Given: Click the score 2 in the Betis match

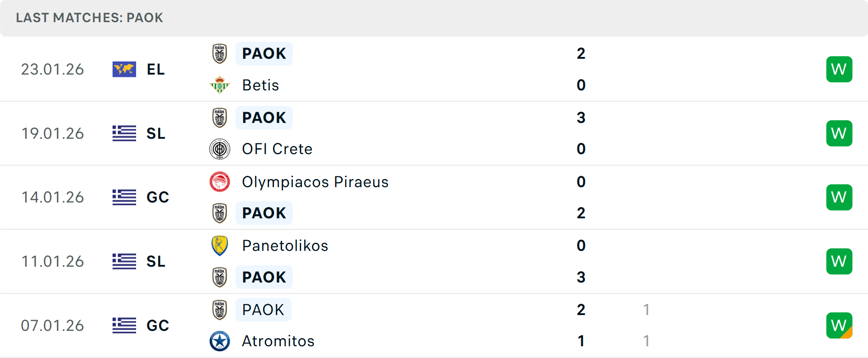Looking at the screenshot, I should point(581,53).
